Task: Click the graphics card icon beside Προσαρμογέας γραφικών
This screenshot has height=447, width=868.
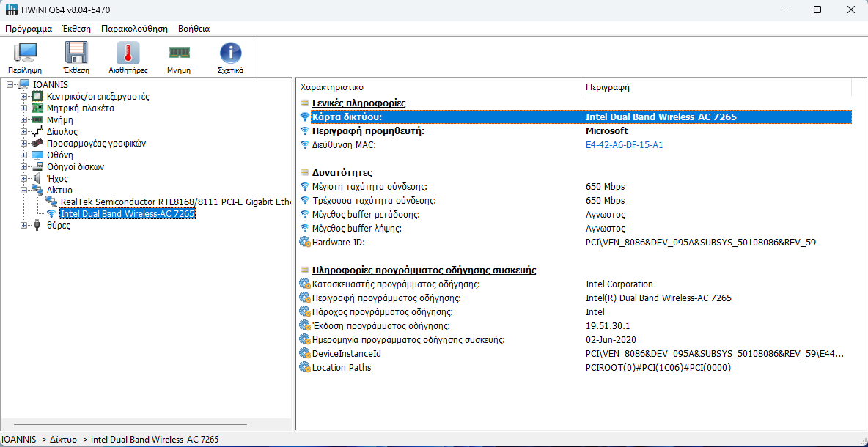Action: [37, 144]
